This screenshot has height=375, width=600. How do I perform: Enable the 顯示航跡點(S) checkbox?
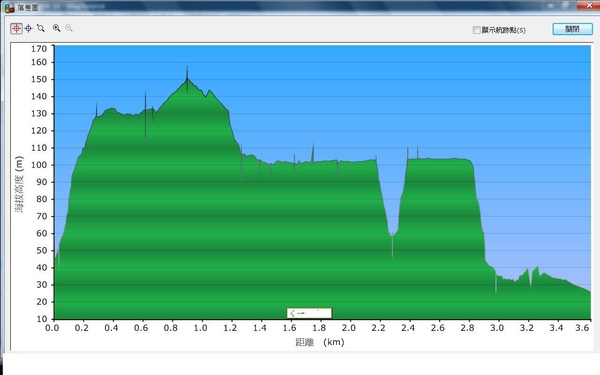476,30
